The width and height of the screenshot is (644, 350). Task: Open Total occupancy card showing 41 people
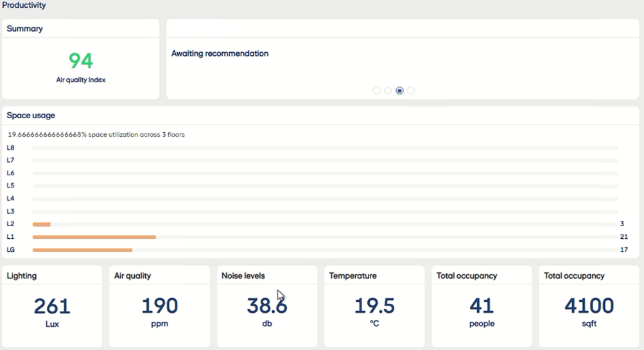[x=482, y=306]
